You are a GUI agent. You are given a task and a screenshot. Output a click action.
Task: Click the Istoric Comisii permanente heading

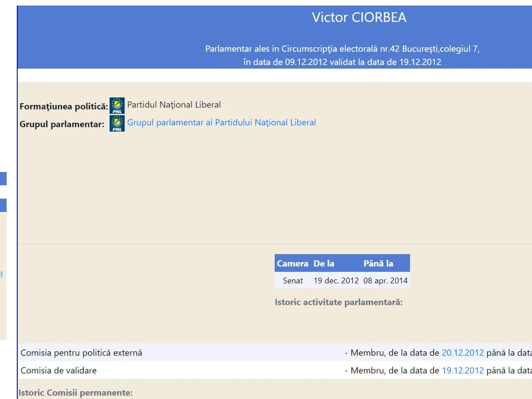(76, 393)
